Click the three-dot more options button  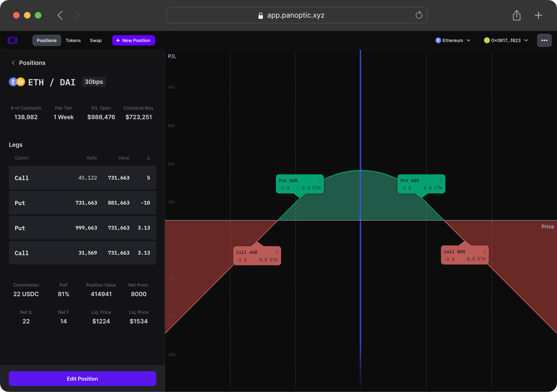[x=544, y=40]
